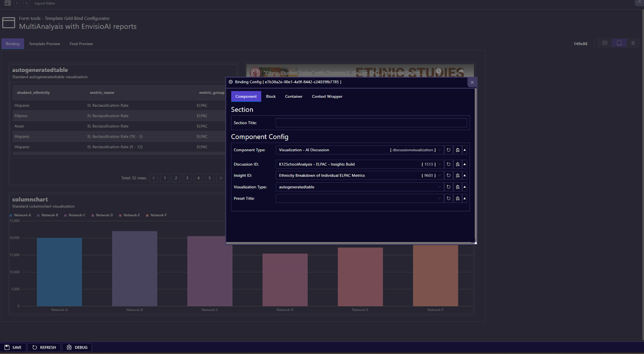Toggle the Network-C legend swatch
Screen dimensions: 644x354
pos(65,216)
